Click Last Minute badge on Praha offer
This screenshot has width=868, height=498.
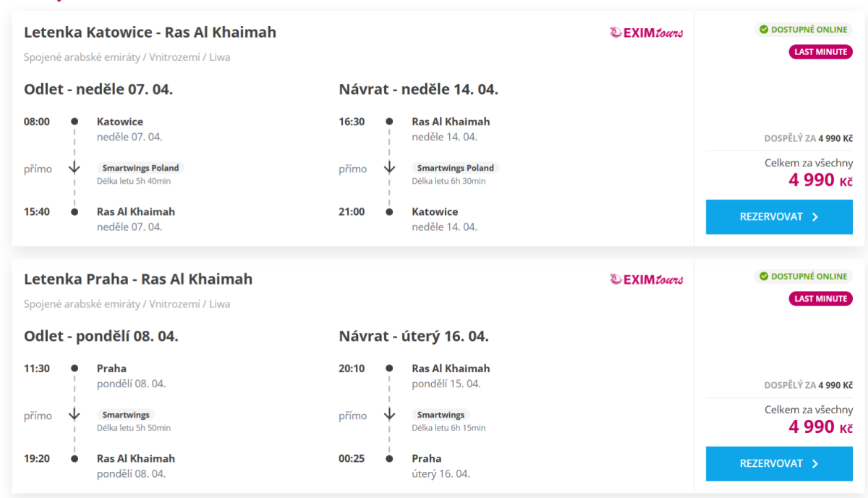[x=820, y=299]
